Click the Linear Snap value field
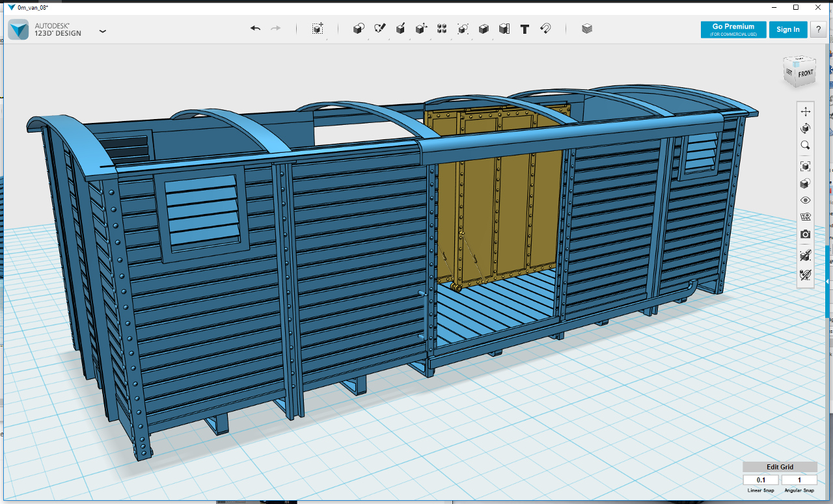This screenshot has height=504, width=833. click(x=761, y=480)
